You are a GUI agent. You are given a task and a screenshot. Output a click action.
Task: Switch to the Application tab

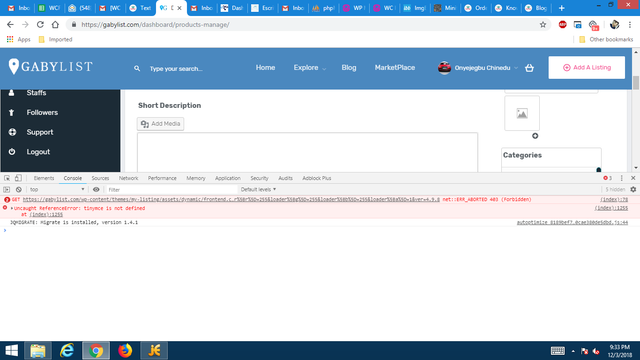pos(228,178)
